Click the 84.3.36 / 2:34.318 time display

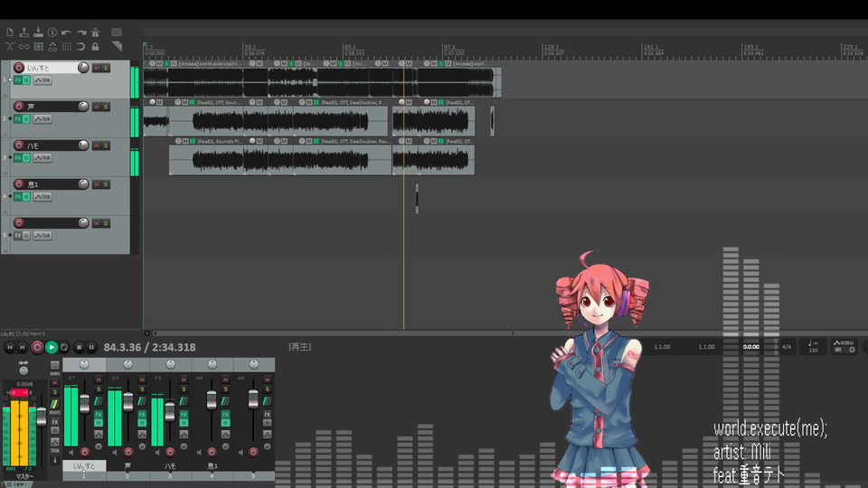coord(149,347)
